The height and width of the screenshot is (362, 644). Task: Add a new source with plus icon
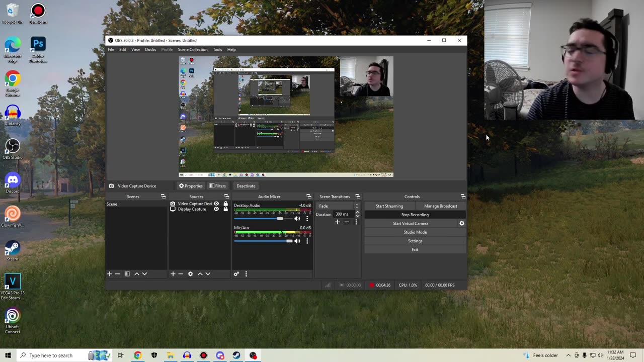[x=173, y=274]
